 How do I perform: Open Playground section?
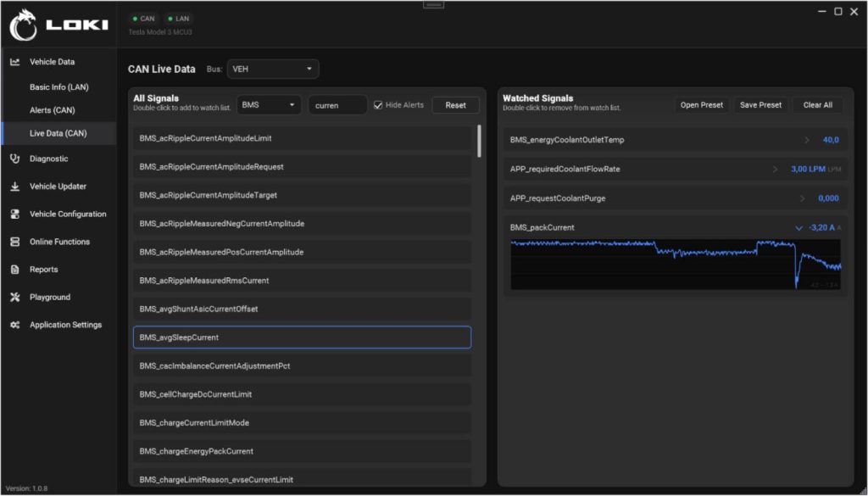tap(58, 298)
